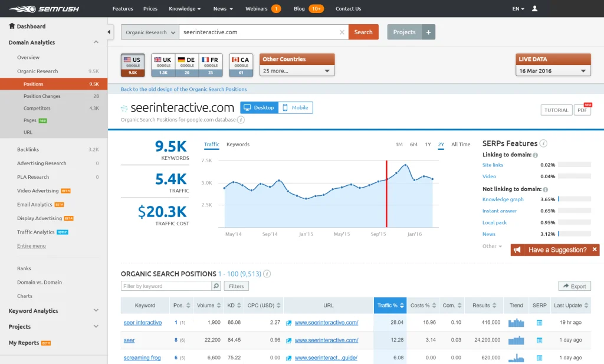The width and height of the screenshot is (604, 364).
Task: Open the Organic Research search type dropdown
Action: point(149,32)
